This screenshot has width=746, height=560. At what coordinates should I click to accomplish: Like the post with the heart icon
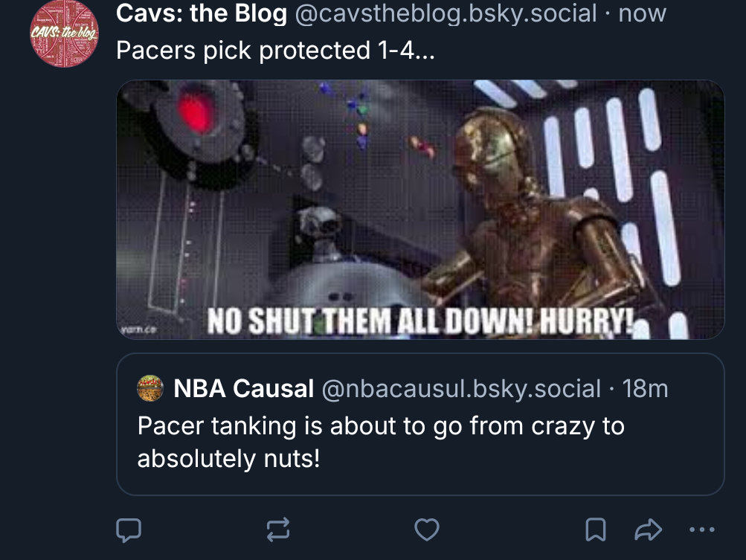click(x=426, y=530)
